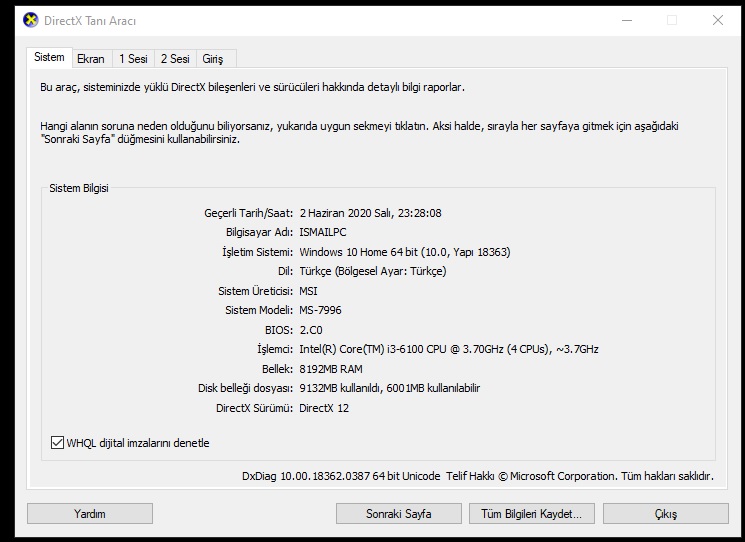
Task: Click the İşlemci label
Action: (275, 349)
